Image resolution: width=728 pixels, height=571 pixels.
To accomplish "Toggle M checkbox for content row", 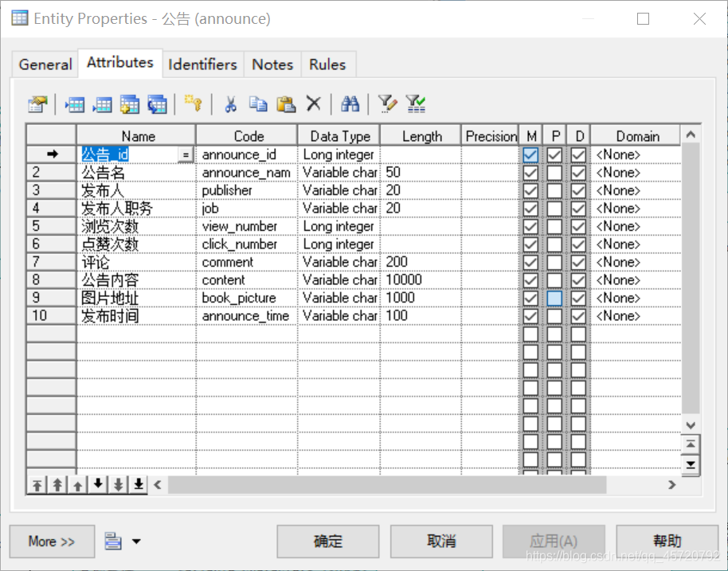I will pyautogui.click(x=530, y=280).
